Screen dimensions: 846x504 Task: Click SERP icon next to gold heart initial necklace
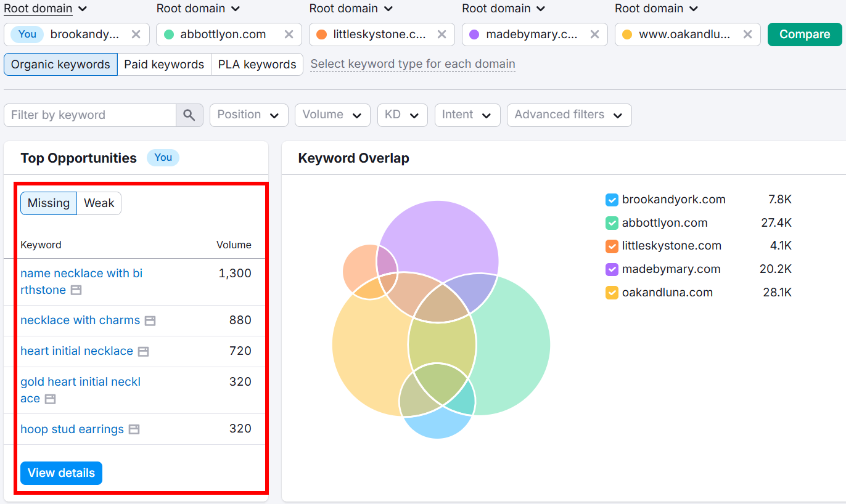[x=50, y=399]
